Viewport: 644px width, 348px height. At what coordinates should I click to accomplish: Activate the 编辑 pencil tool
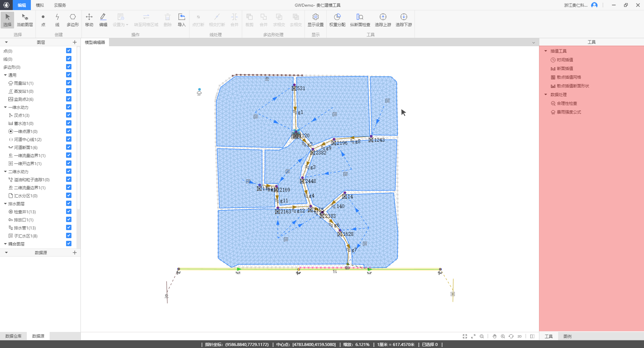(103, 20)
